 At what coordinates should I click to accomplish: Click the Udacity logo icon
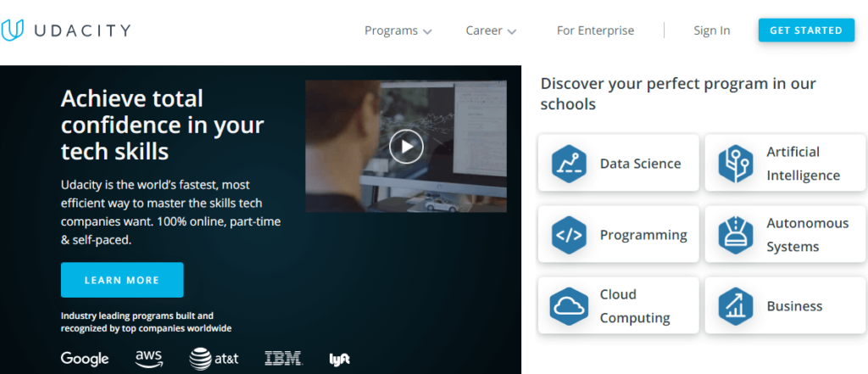12,31
